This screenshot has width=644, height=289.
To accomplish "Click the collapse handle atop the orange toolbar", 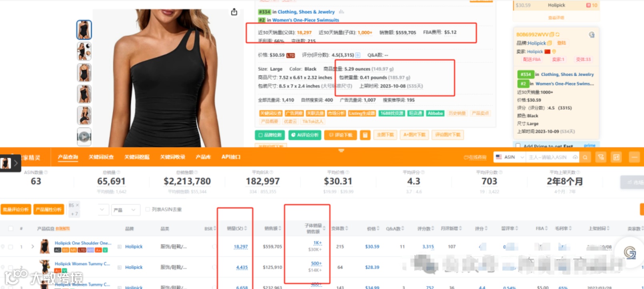I will tap(341, 151).
